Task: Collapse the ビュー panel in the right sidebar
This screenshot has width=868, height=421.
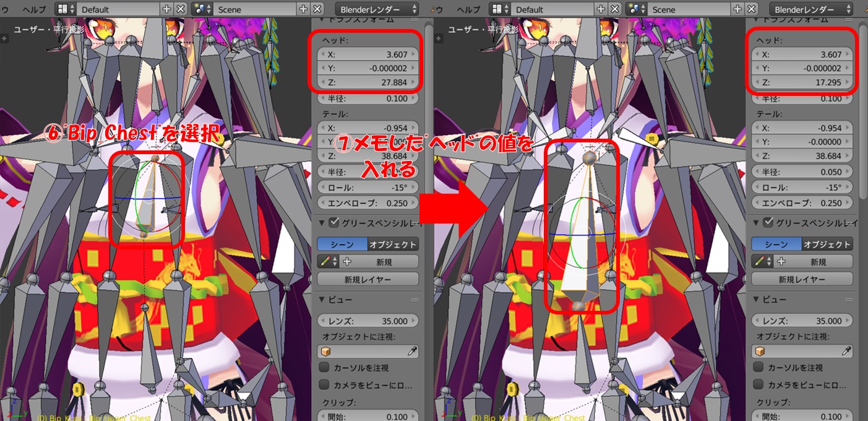Action: pyautogui.click(x=757, y=300)
